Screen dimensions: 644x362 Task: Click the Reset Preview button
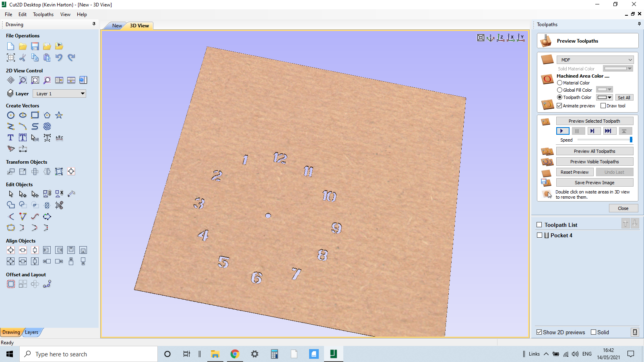575,172
